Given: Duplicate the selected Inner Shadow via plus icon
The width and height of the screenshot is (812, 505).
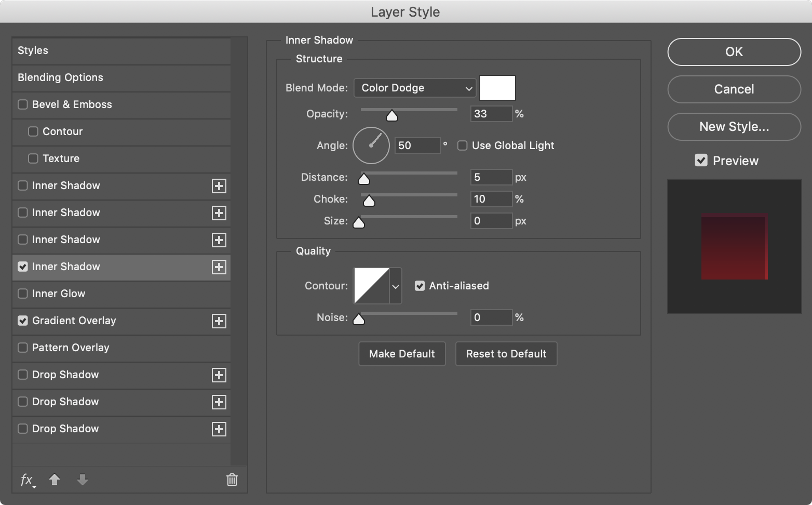Looking at the screenshot, I should tap(219, 267).
